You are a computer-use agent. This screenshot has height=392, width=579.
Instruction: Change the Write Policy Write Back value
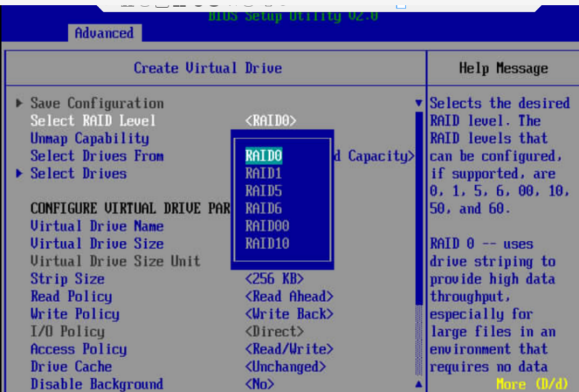(x=289, y=313)
